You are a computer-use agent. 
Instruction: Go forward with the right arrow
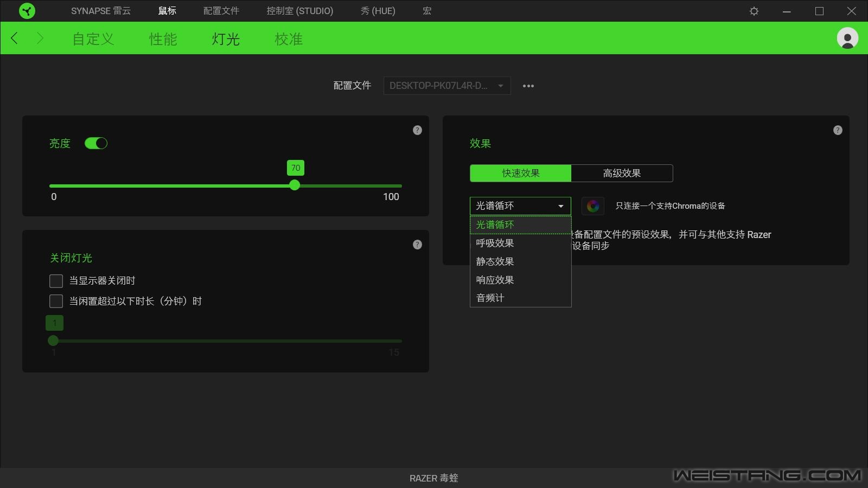pos(40,38)
